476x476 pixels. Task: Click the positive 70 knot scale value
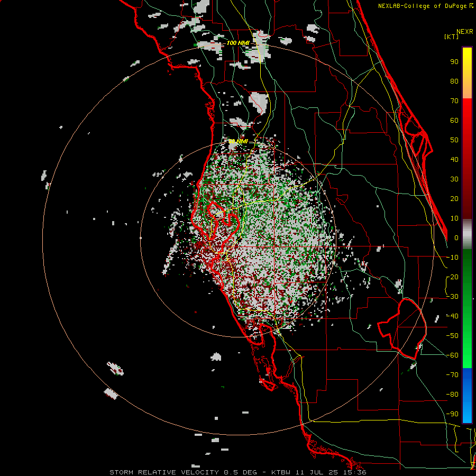[454, 101]
